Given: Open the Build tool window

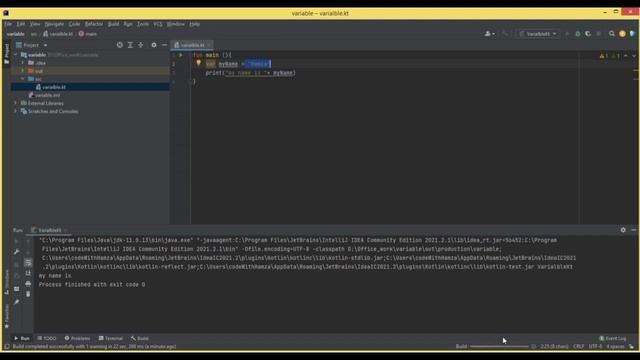Looking at the screenshot, I should pyautogui.click(x=140, y=338).
